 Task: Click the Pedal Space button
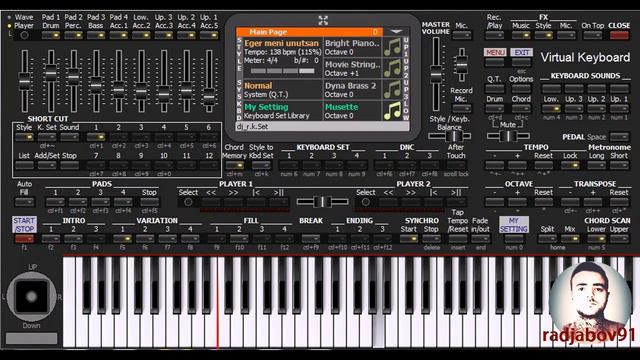(619, 137)
